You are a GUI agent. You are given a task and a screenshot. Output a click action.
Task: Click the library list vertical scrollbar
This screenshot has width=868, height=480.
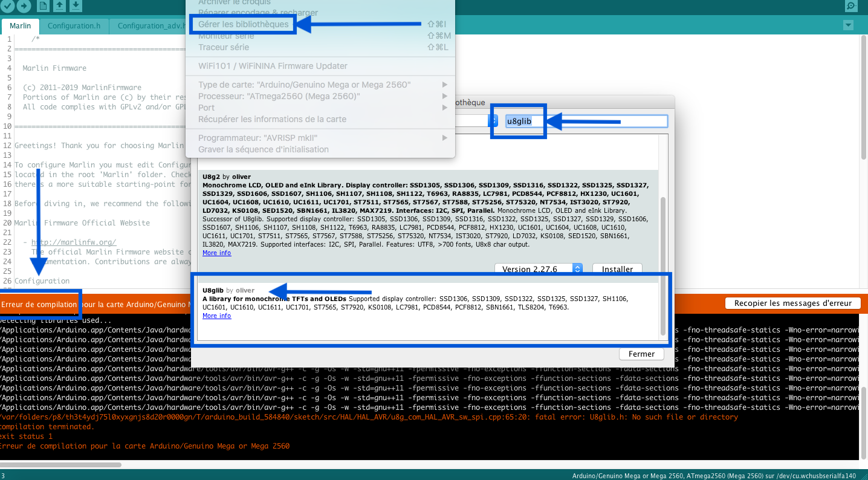[663, 266]
